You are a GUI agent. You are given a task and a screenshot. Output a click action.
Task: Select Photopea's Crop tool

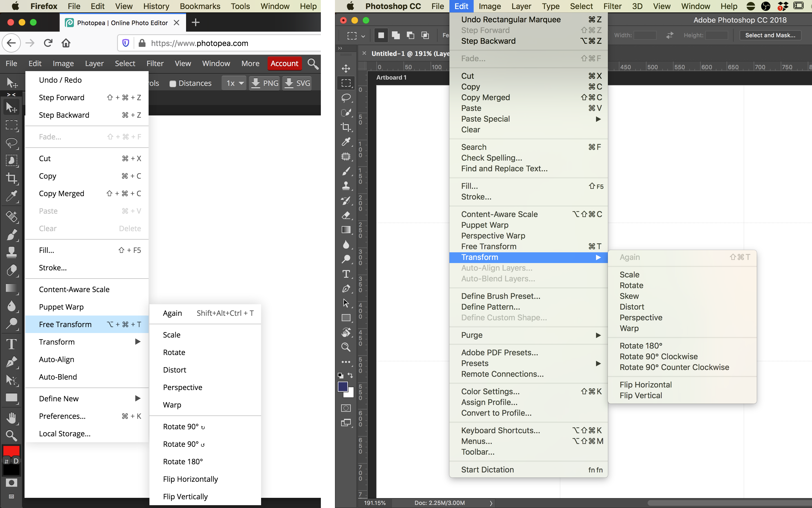point(11,178)
